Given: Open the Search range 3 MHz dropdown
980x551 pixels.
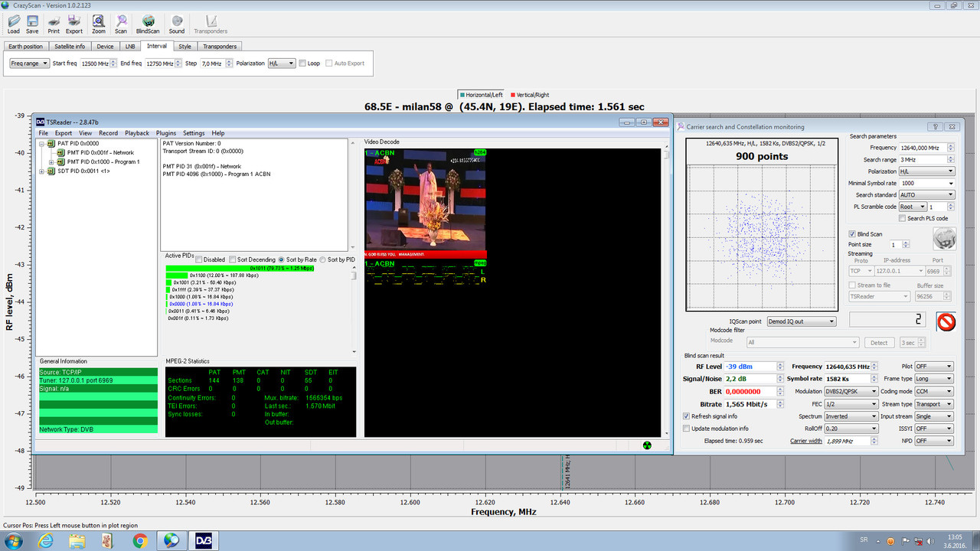Looking at the screenshot, I should point(927,160).
